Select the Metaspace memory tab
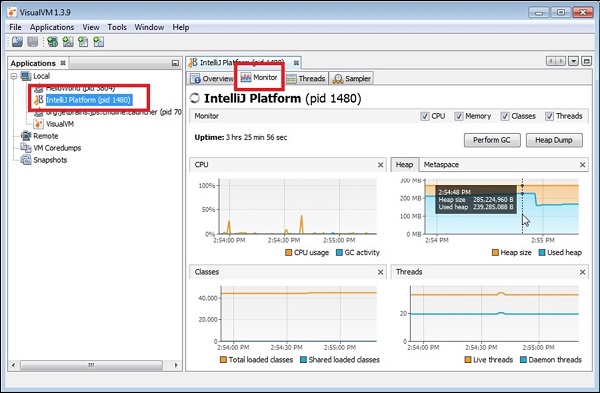Image resolution: width=600 pixels, height=393 pixels. [x=441, y=165]
